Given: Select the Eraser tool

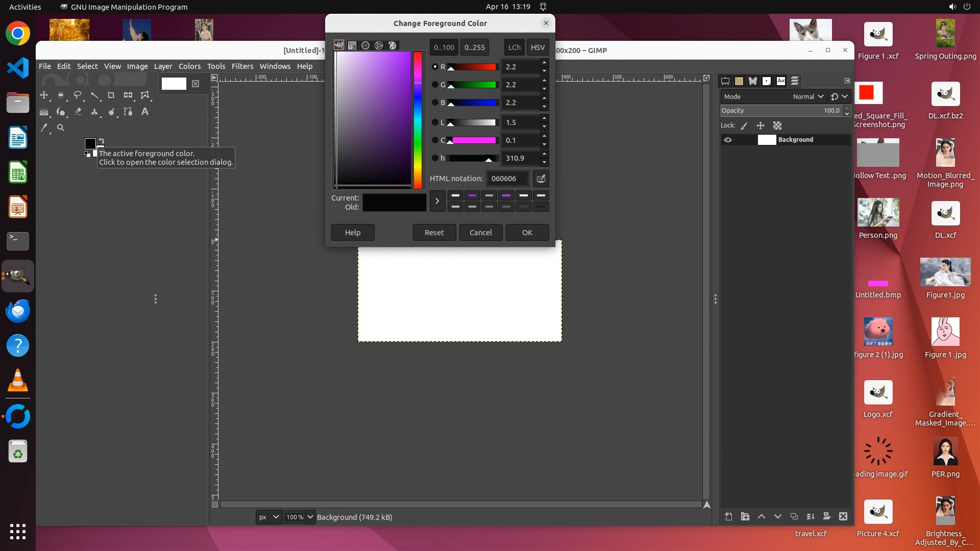Looking at the screenshot, I should click(x=78, y=112).
